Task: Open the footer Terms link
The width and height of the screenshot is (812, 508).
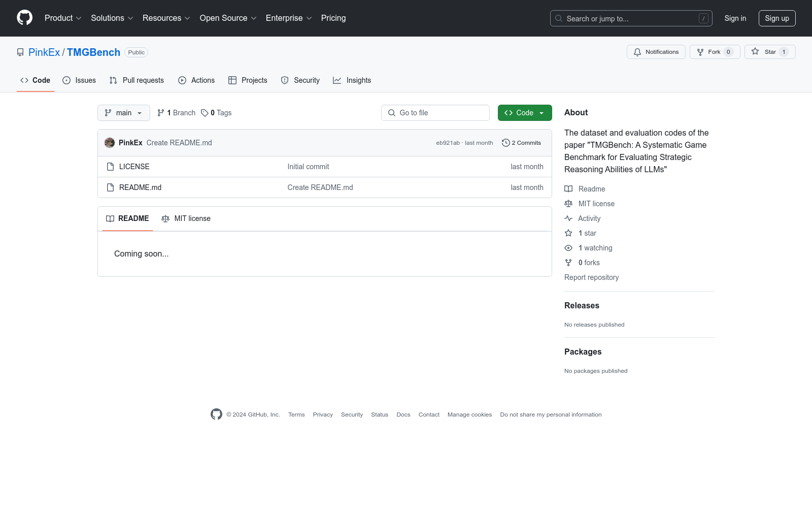Action: [296, 415]
